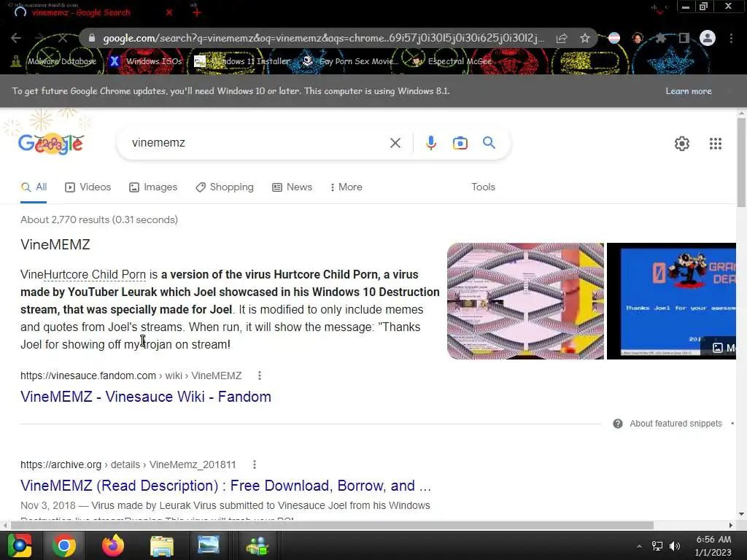Viewport: 747px width, 560px height.
Task: Open the search Tools options
Action: (x=483, y=187)
